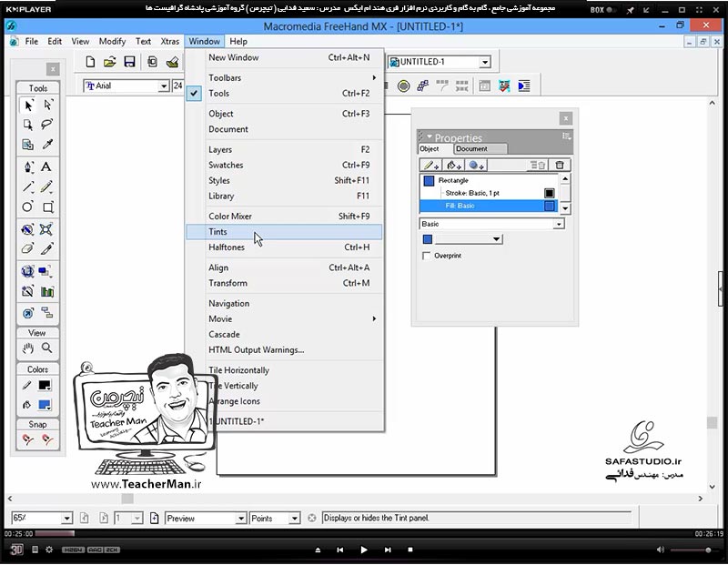Toggle the Tools panel checkmark entry
Image resolution: width=728 pixels, height=565 pixels.
pos(194,93)
